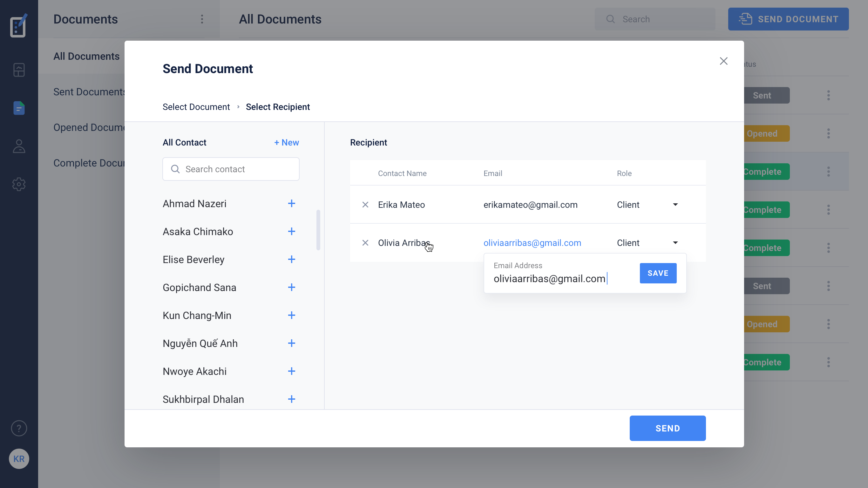
Task: Select the Select Recipient breadcrumb step
Action: (x=278, y=107)
